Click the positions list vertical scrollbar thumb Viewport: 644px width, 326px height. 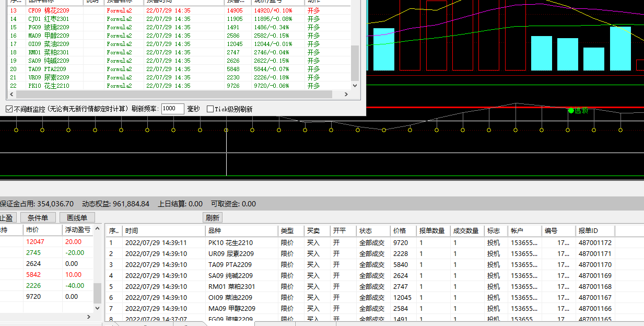(97, 294)
